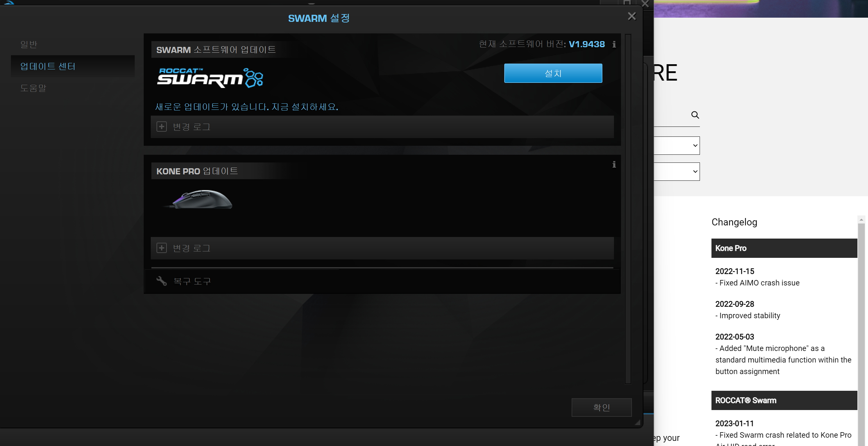Click the ROCCAT SWARM logo
The image size is (868, 446).
(210, 78)
